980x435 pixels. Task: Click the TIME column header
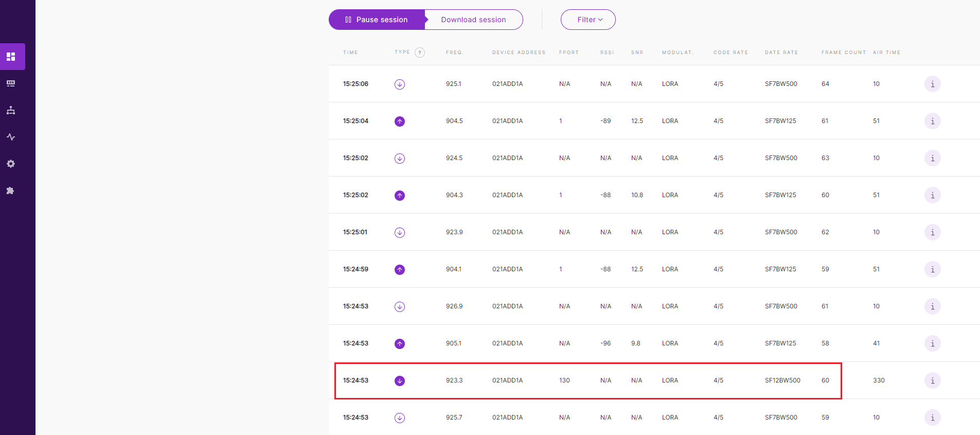[350, 53]
